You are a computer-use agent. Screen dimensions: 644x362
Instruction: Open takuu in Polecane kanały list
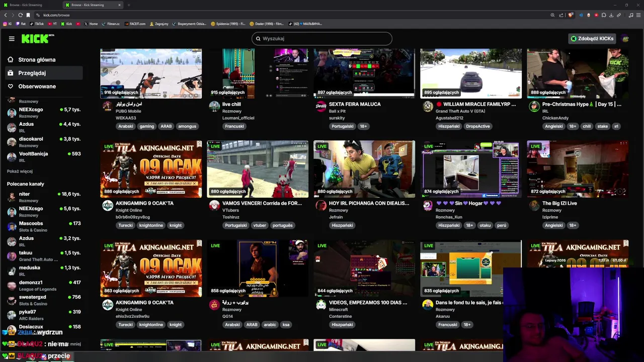[x=44, y=256]
